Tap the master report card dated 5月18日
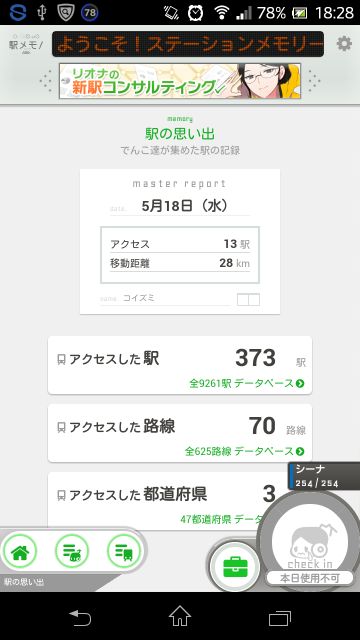The width and height of the screenshot is (360, 640). pos(180,242)
